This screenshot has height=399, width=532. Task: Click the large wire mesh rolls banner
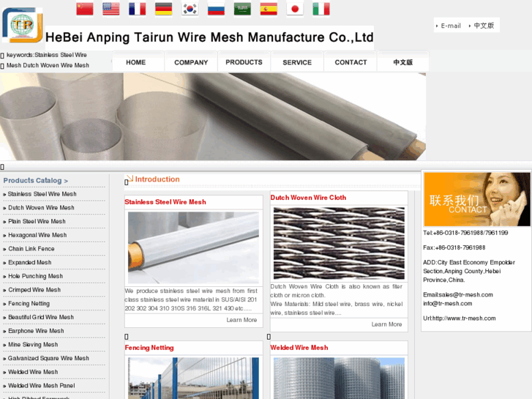pos(213,116)
